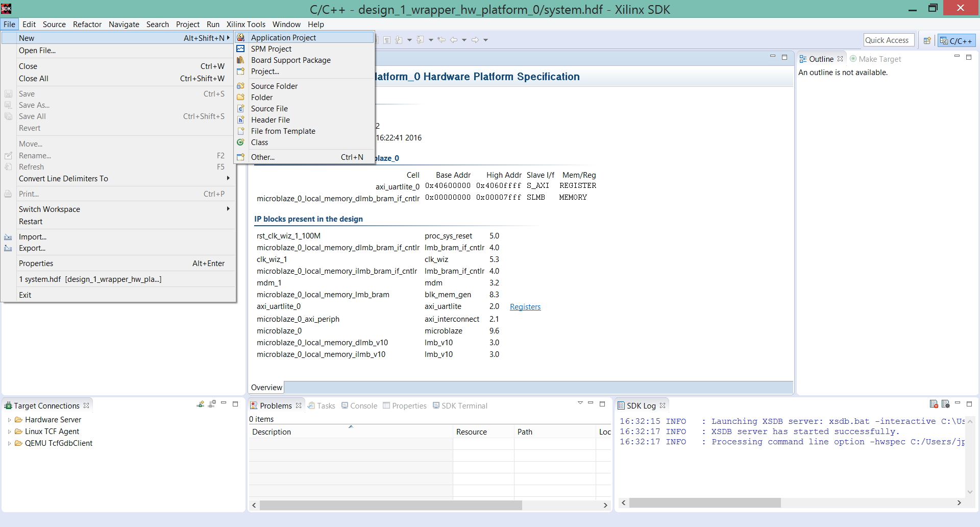Click the Resource column header

coord(483,432)
